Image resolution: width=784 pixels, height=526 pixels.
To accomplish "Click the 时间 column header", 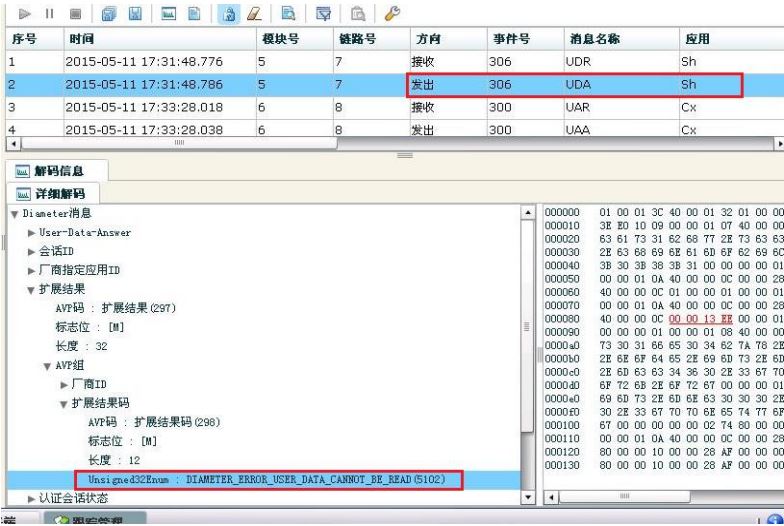I will (x=80, y=40).
